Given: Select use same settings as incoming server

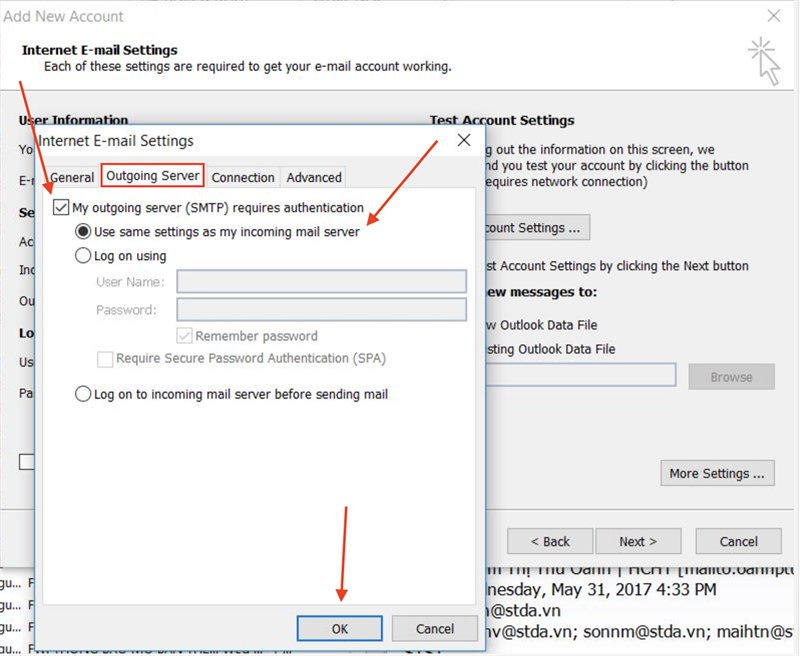Looking at the screenshot, I should 83,233.
